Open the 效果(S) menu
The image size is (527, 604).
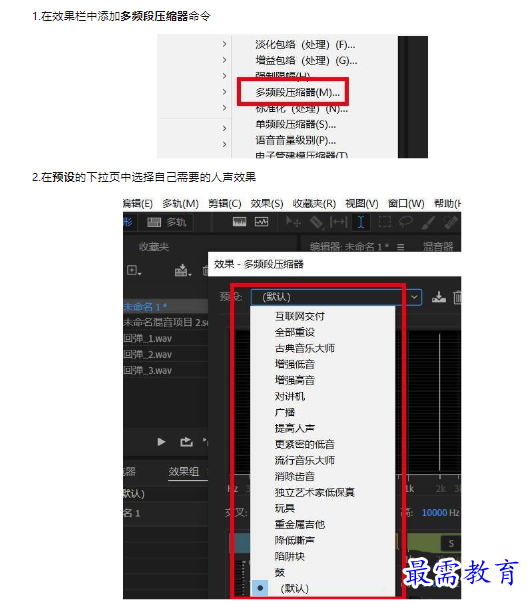(267, 203)
